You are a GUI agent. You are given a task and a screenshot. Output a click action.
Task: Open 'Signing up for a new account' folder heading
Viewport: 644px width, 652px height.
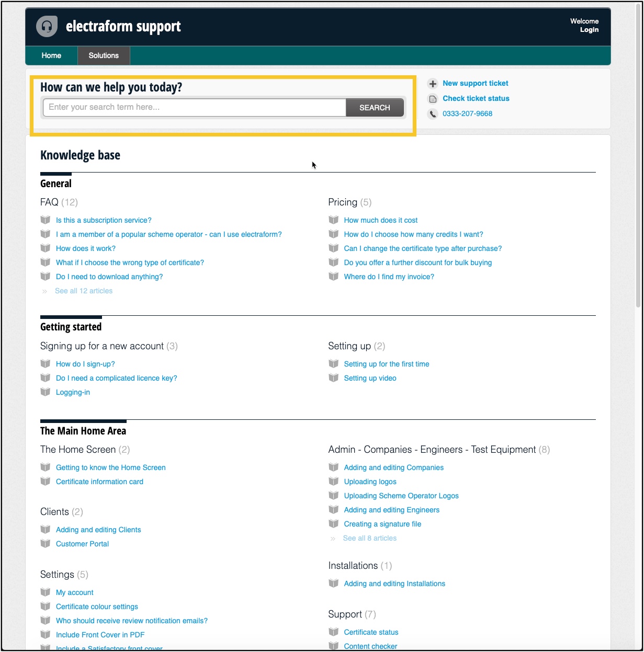(109, 346)
